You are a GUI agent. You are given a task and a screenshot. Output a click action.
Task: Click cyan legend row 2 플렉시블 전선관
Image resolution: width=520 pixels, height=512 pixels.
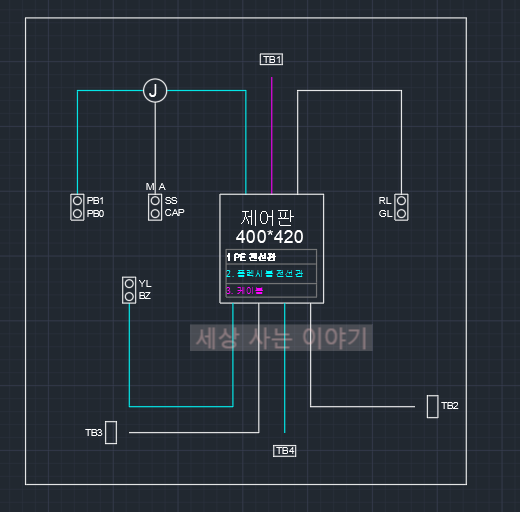271,274
